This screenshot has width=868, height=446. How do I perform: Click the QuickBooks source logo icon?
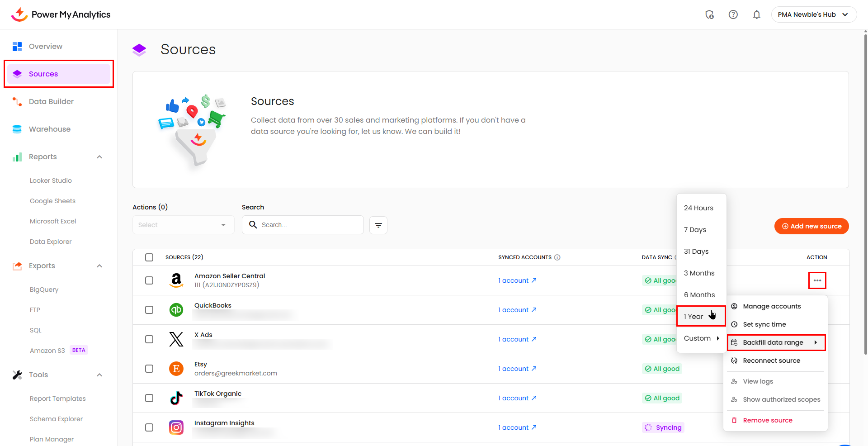(176, 310)
